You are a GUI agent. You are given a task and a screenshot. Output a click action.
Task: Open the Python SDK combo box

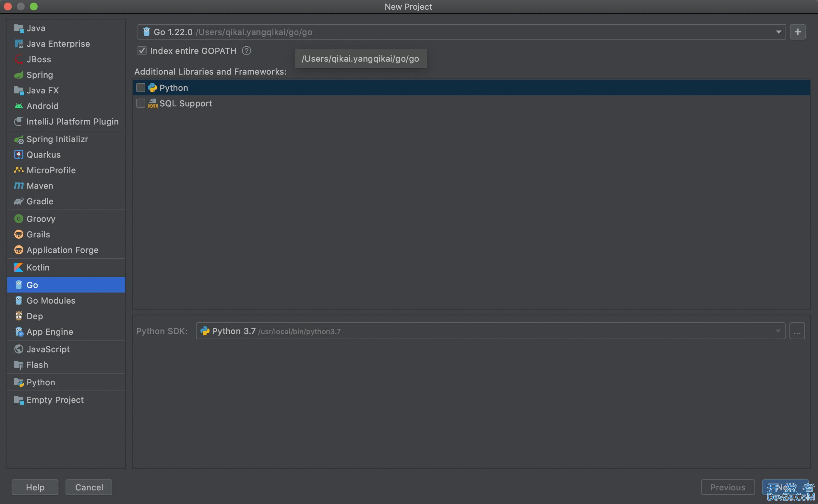click(490, 331)
